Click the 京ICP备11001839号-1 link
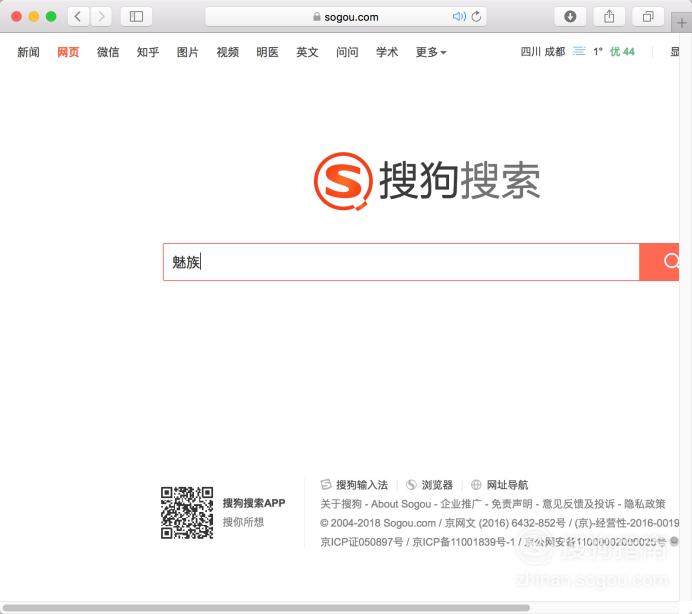692x614 pixels. pyautogui.click(x=463, y=542)
